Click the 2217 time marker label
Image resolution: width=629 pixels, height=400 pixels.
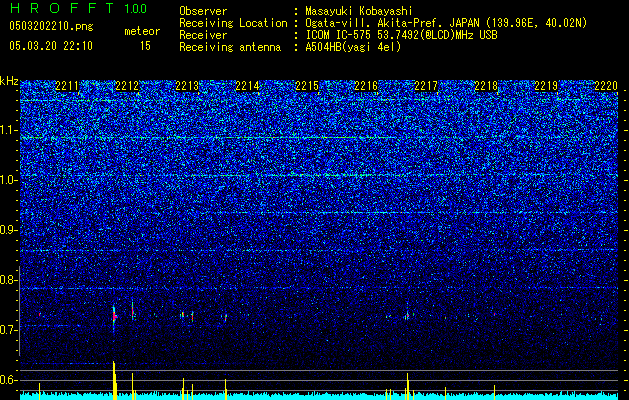click(x=426, y=86)
